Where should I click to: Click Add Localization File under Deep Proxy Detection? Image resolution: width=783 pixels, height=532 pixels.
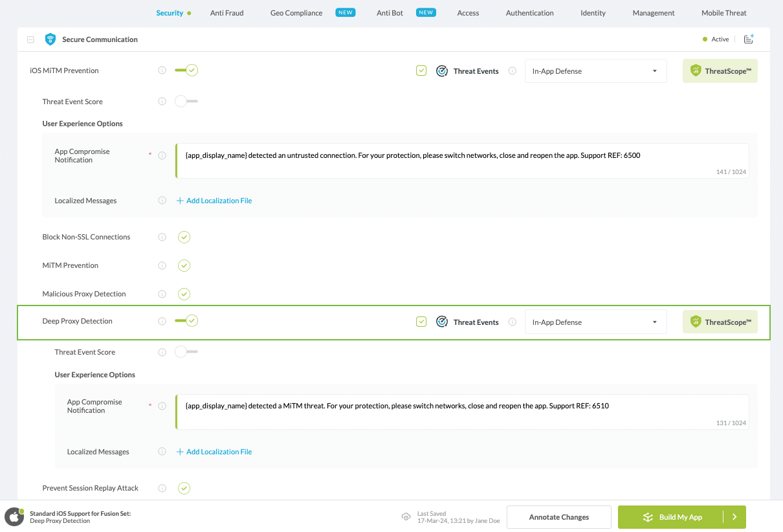click(214, 452)
